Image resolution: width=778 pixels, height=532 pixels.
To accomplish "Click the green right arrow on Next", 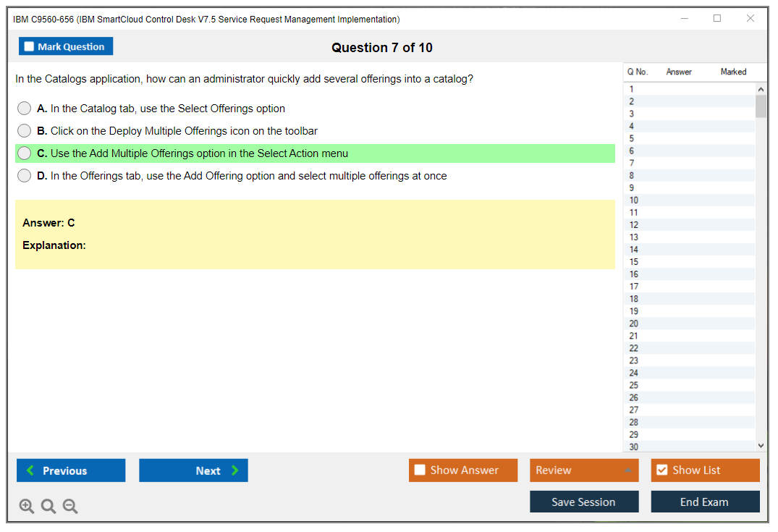I will (x=235, y=470).
